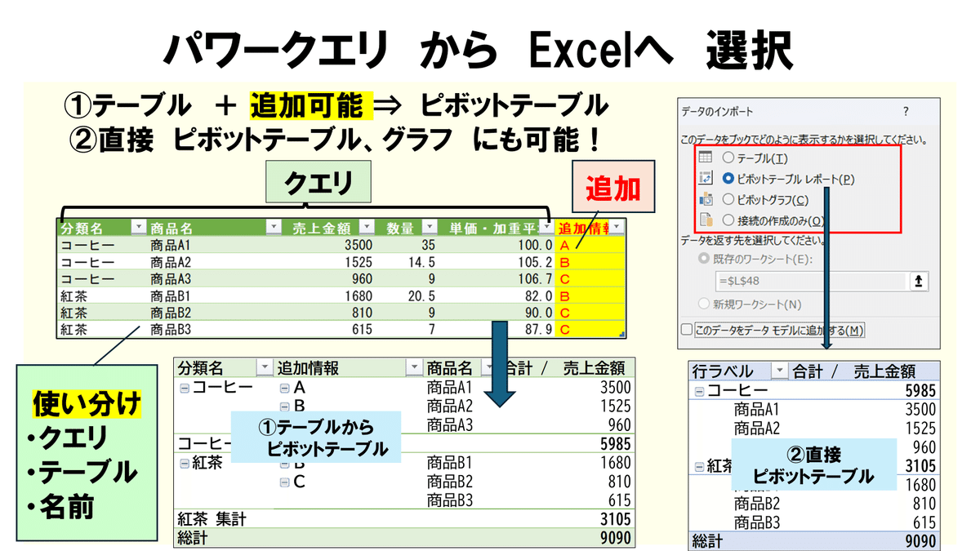Image resolution: width=980 pixels, height=551 pixels.
Task: Click the 紅茶 集計 subtotal row label
Action: 212,519
